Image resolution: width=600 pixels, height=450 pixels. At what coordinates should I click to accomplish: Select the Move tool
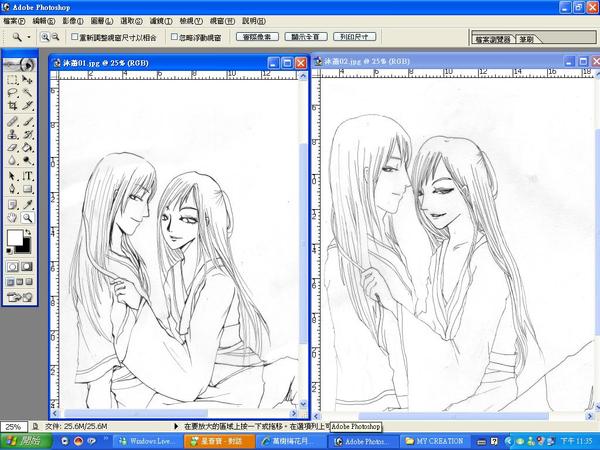coord(27,80)
